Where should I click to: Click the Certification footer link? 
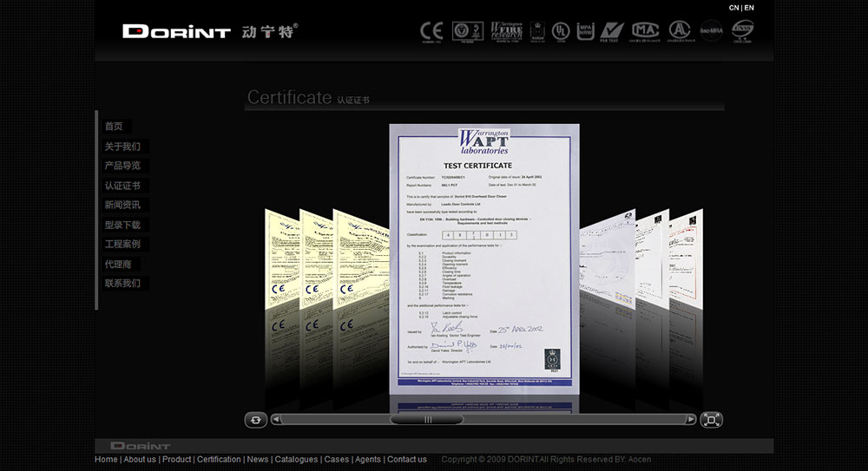point(219,460)
